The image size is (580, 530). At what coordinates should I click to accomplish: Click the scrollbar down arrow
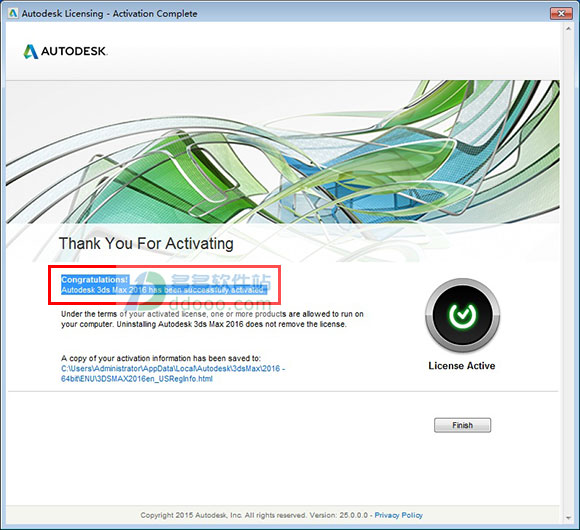(568, 517)
